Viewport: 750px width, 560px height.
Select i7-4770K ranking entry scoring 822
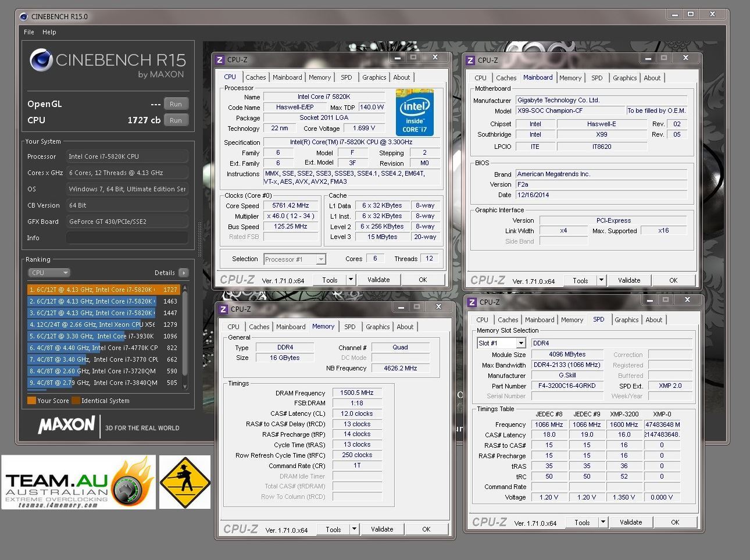(x=103, y=348)
